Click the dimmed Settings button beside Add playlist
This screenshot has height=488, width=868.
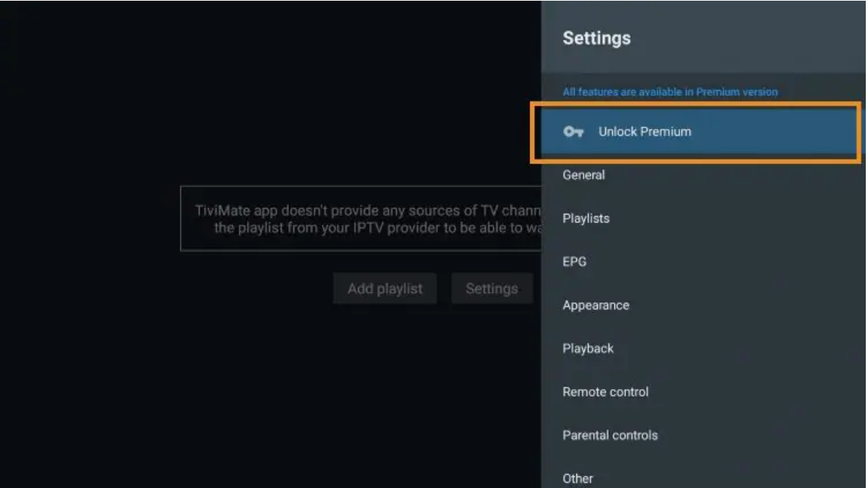tap(491, 288)
